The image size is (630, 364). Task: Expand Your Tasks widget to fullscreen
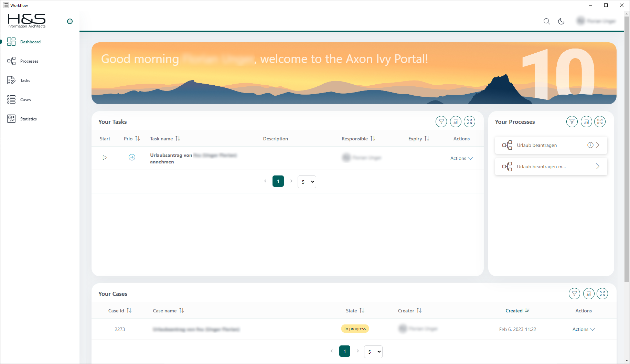pos(469,121)
